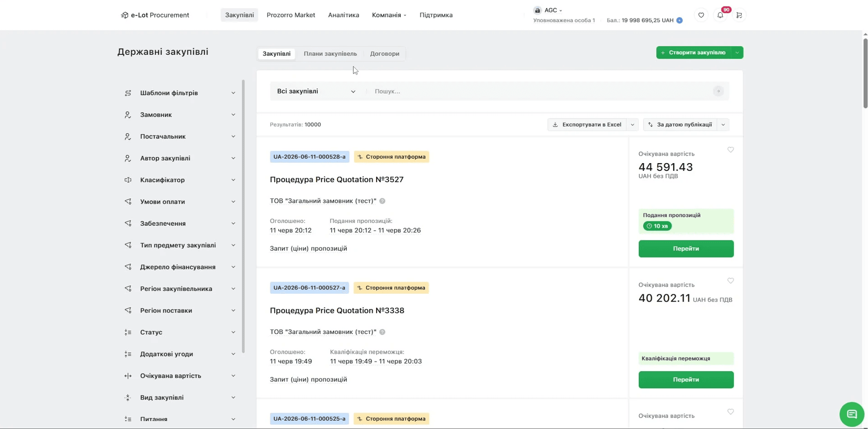Click the Класифікатор icon
This screenshot has width=868, height=429.
(128, 180)
